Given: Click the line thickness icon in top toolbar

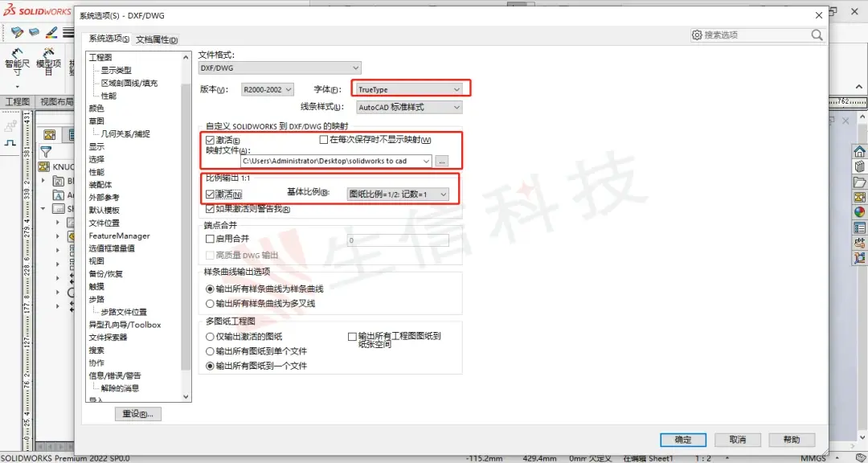Looking at the screenshot, I should coord(68,32).
